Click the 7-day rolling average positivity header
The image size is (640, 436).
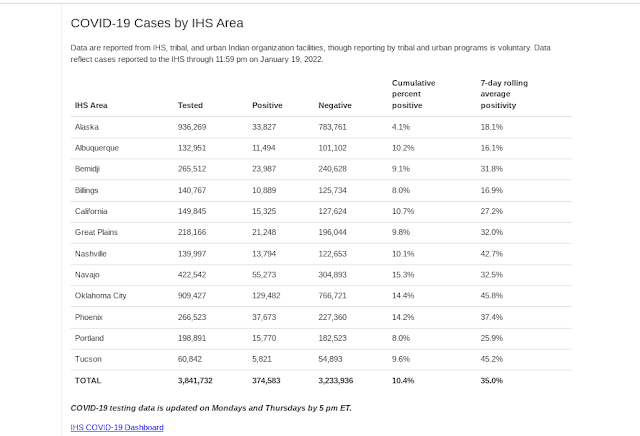pos(504,94)
